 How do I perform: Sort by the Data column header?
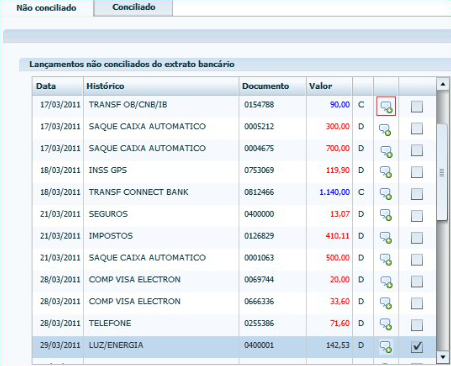58,86
